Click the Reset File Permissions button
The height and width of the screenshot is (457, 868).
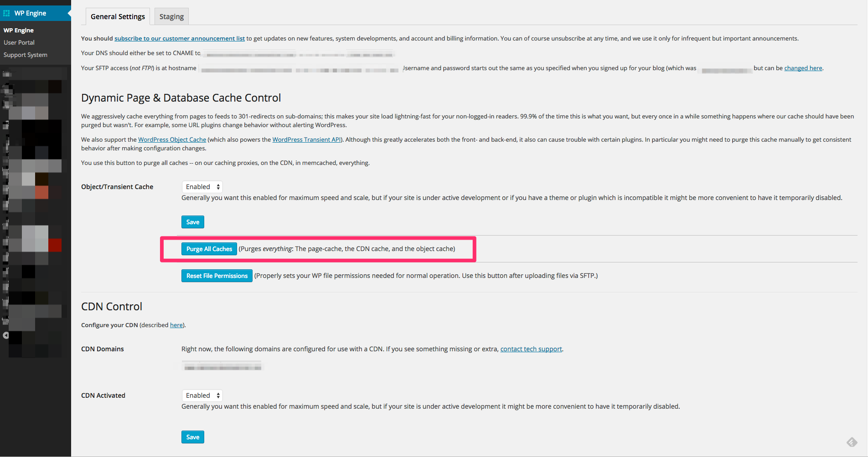[217, 276]
